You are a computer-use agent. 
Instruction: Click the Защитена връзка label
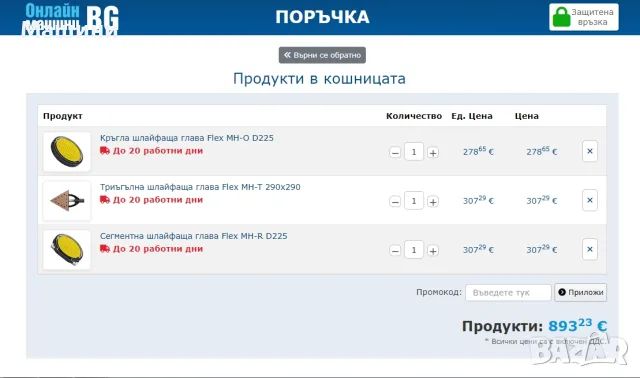[x=592, y=17]
